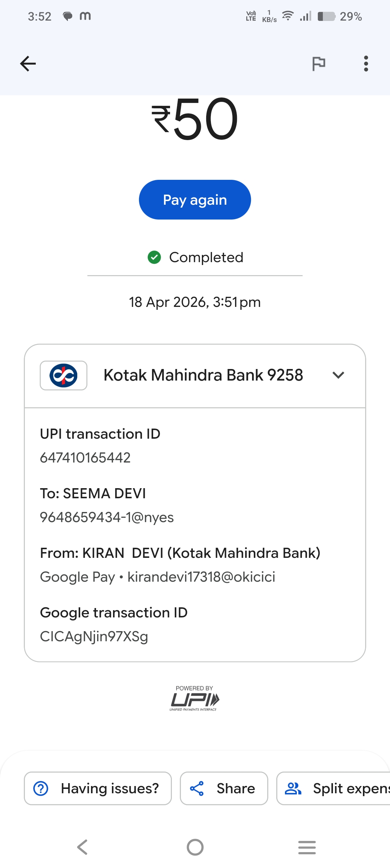The height and width of the screenshot is (868, 390).
Task: Tap the recipient UPI address 9648659434-1@nyes
Action: pos(107,517)
